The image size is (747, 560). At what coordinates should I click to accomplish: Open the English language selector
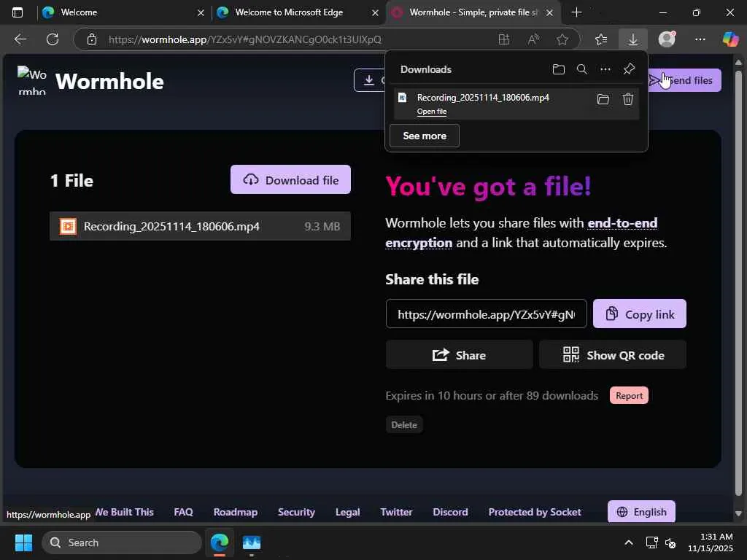641,512
